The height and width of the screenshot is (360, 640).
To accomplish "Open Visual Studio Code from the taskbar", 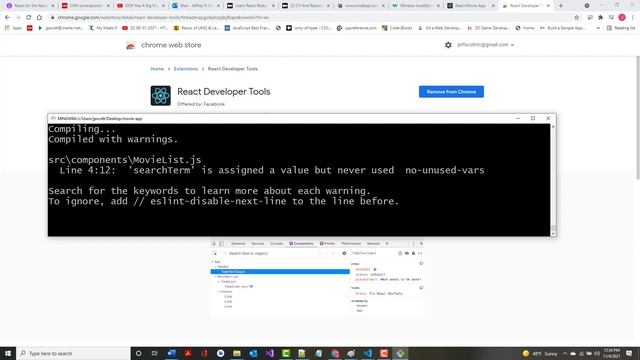I will click(367, 353).
